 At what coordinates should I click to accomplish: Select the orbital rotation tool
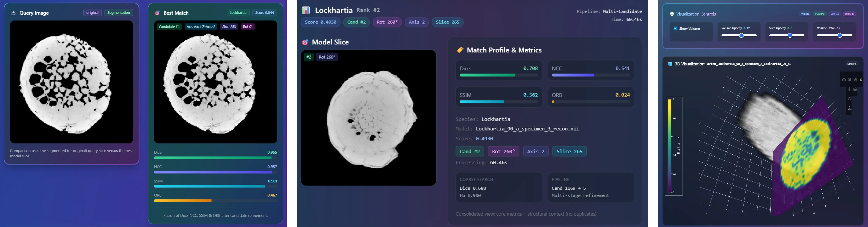[x=850, y=99]
